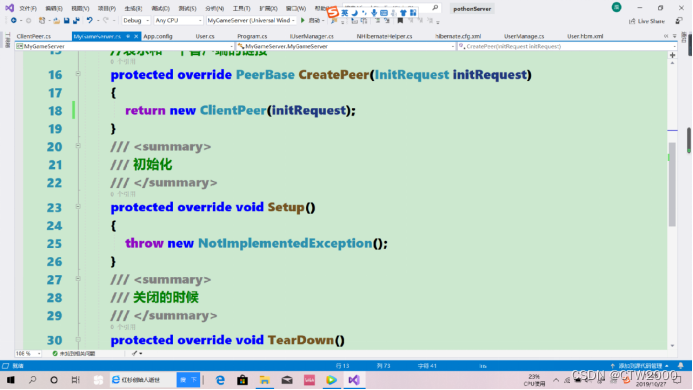The height and width of the screenshot is (390, 693).
Task: Save the current file with Save icon
Action: 66,20
